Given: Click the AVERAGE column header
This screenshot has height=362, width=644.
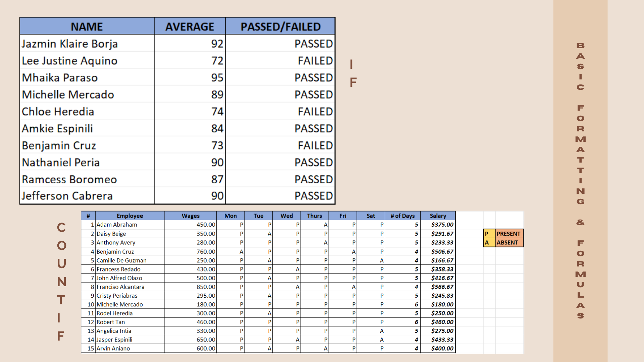Looking at the screenshot, I should (x=190, y=26).
